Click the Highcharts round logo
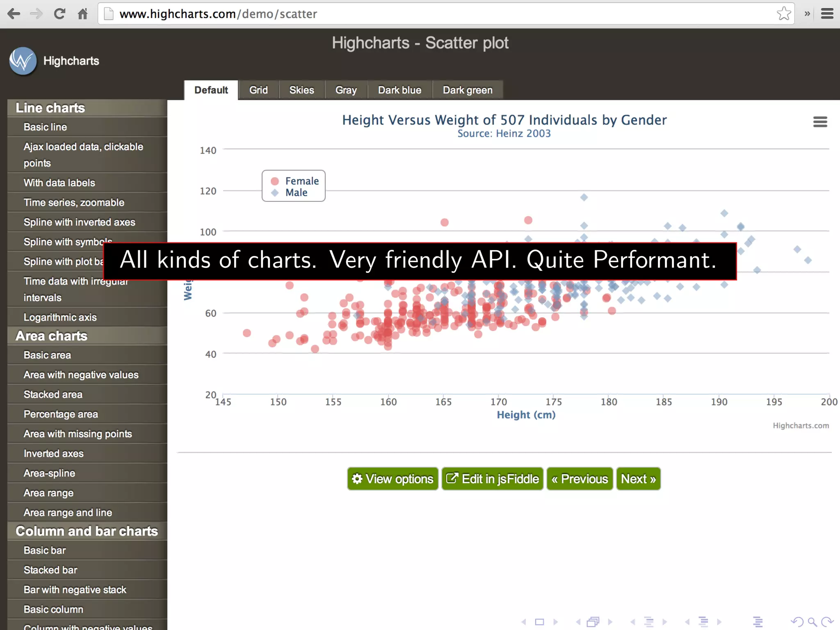840x630 pixels. click(x=23, y=61)
